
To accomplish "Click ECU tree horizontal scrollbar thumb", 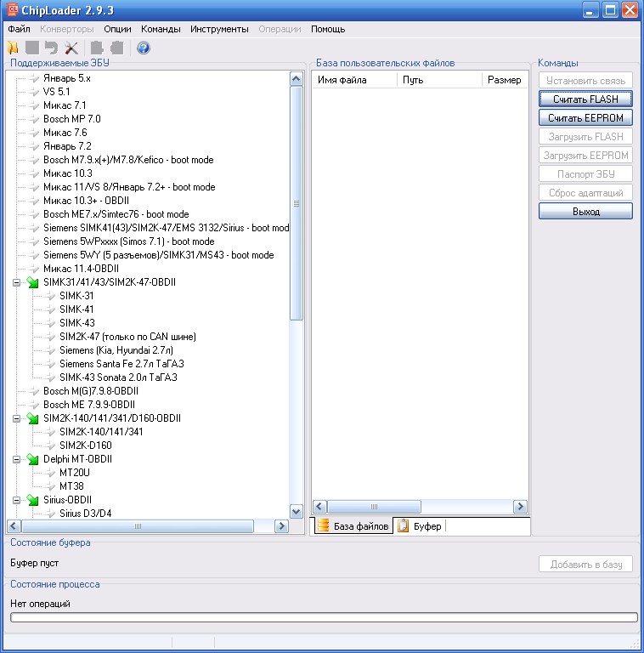I will 138,526.
